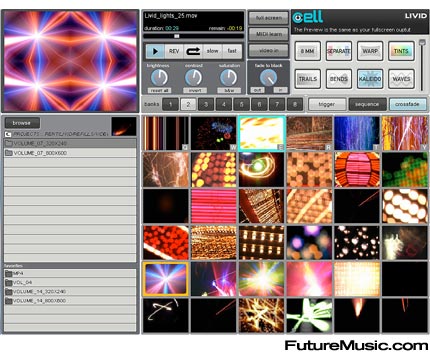
Task: Switch to crossfade mode
Action: [x=407, y=104]
